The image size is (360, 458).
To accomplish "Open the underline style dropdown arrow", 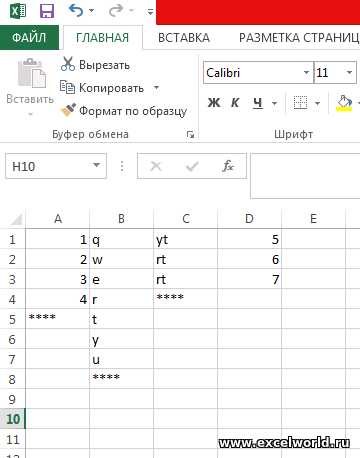I will 274,103.
